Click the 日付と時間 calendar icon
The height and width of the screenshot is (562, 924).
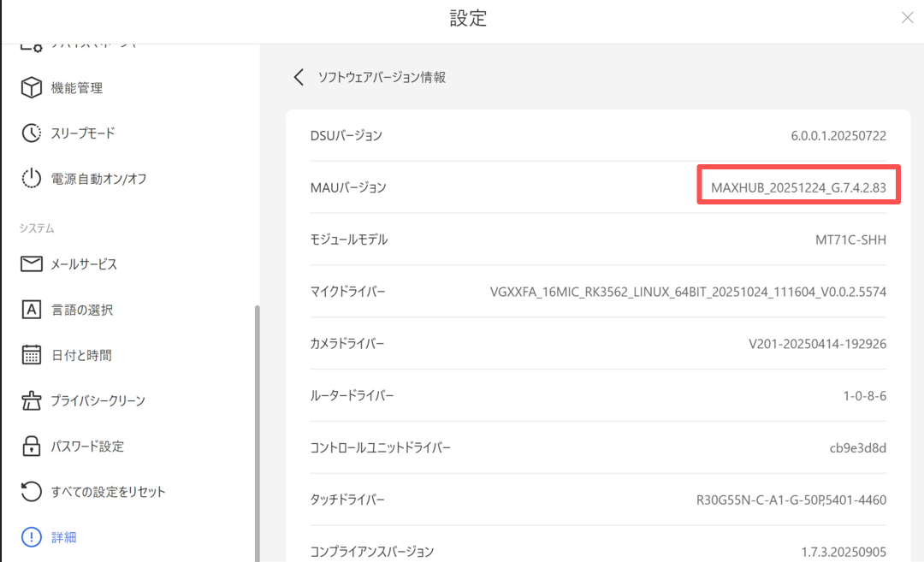click(32, 355)
